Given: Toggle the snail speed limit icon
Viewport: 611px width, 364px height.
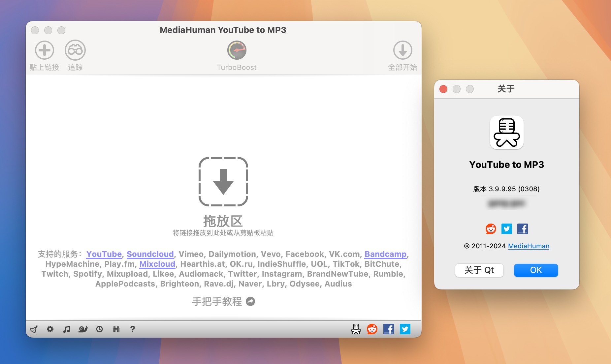Looking at the screenshot, I should 83,329.
